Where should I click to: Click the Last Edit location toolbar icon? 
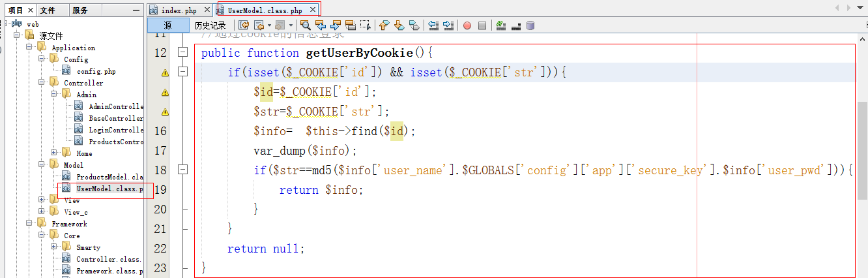tap(243, 25)
